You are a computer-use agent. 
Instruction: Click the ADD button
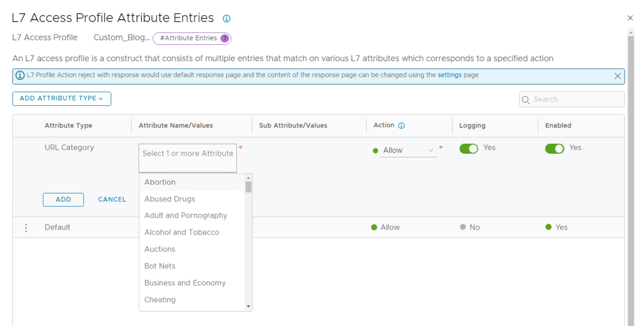[x=63, y=199]
